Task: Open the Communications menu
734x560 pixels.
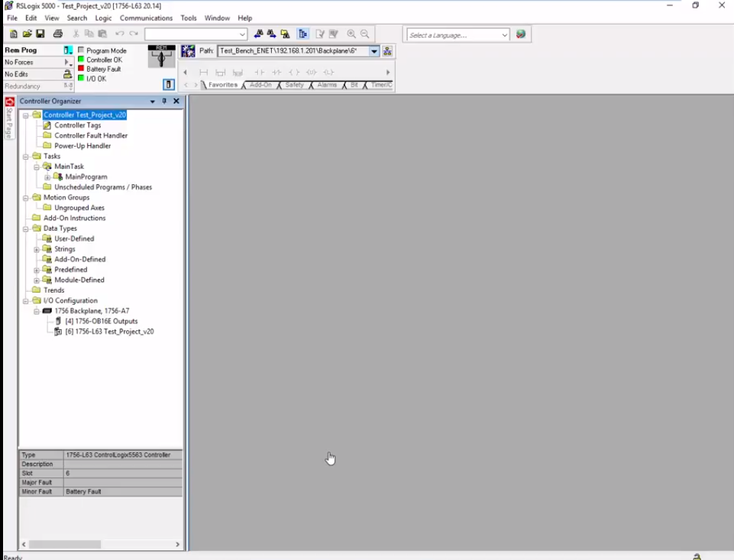Action: coord(146,18)
